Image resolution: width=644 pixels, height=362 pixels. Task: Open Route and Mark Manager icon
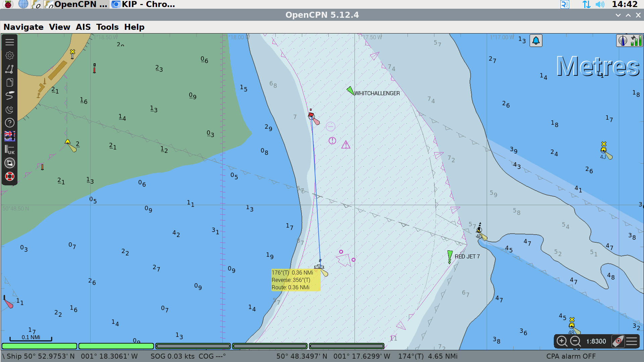click(10, 82)
